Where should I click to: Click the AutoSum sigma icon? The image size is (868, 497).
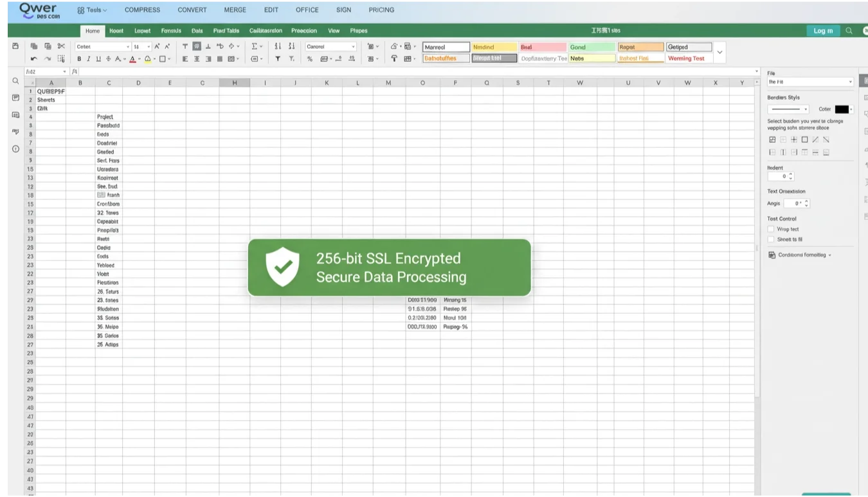[x=255, y=46]
